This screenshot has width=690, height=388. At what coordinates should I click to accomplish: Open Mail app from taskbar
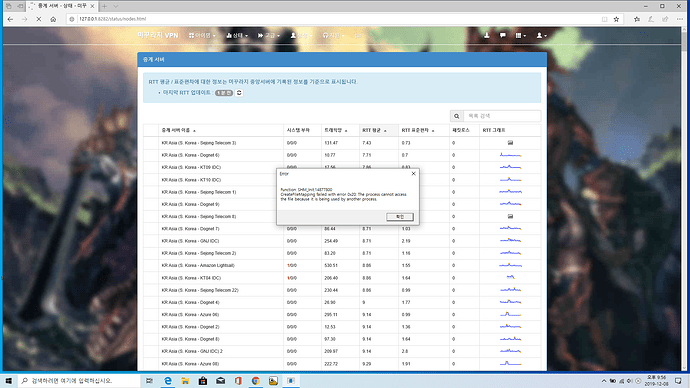click(x=220, y=381)
